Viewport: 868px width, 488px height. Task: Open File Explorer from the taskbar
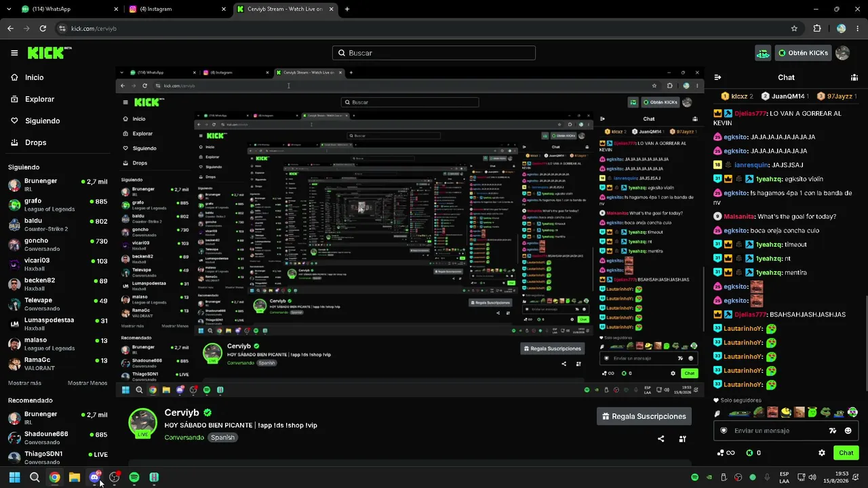click(75, 477)
